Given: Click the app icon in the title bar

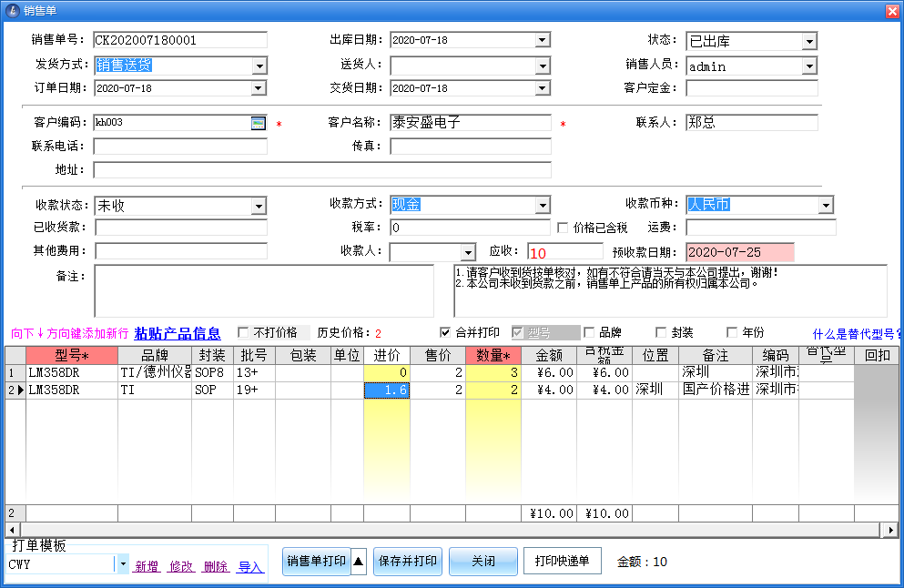Looking at the screenshot, I should point(12,10).
